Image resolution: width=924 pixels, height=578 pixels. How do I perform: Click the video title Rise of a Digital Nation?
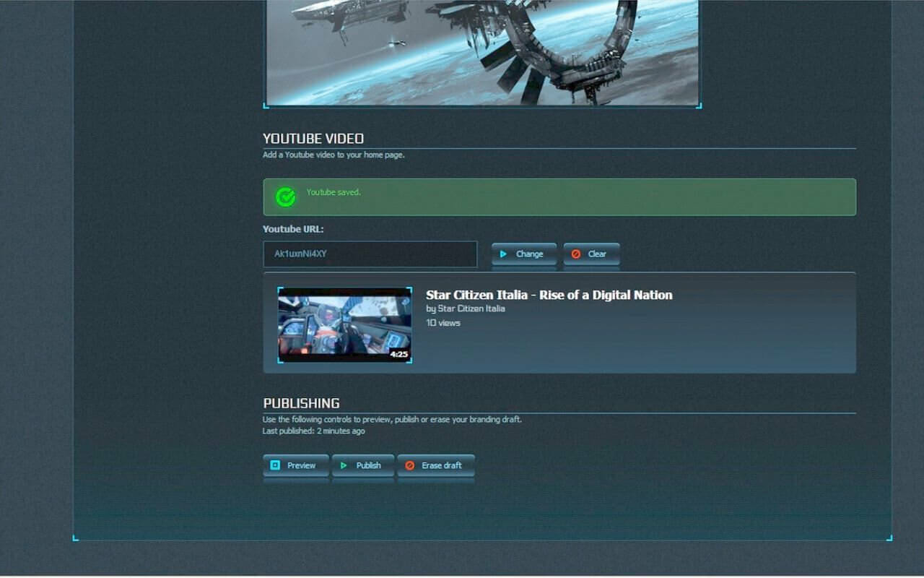[x=549, y=295]
